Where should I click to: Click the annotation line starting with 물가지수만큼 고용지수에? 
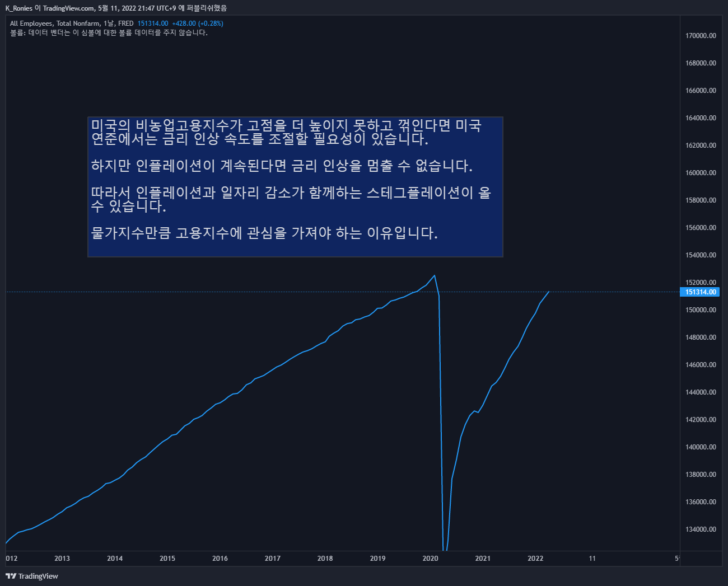[264, 233]
